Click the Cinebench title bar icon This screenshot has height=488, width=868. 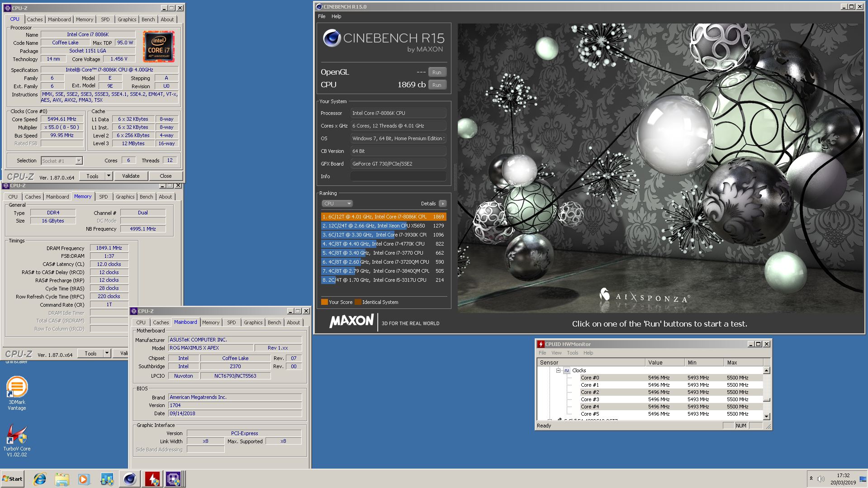(x=319, y=7)
